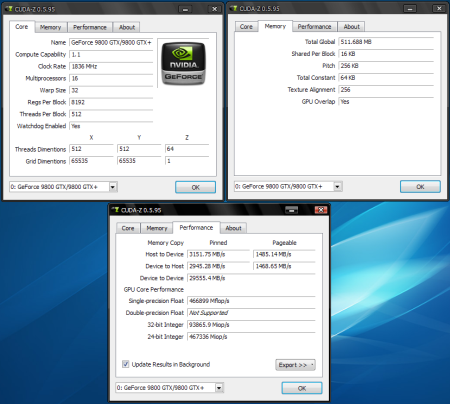Screen dimensions: 450x404
Task: Click Single-precision Float value 466899 Mflop/s
Action: click(x=251, y=301)
